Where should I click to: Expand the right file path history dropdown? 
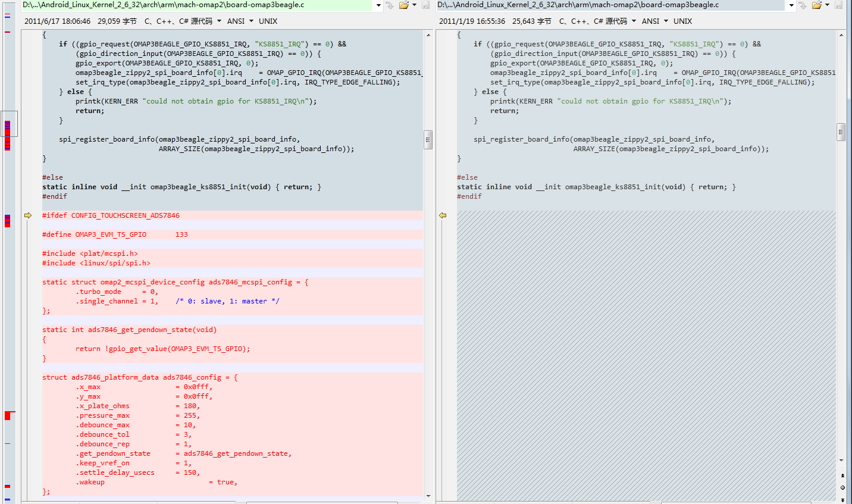tap(791, 5)
